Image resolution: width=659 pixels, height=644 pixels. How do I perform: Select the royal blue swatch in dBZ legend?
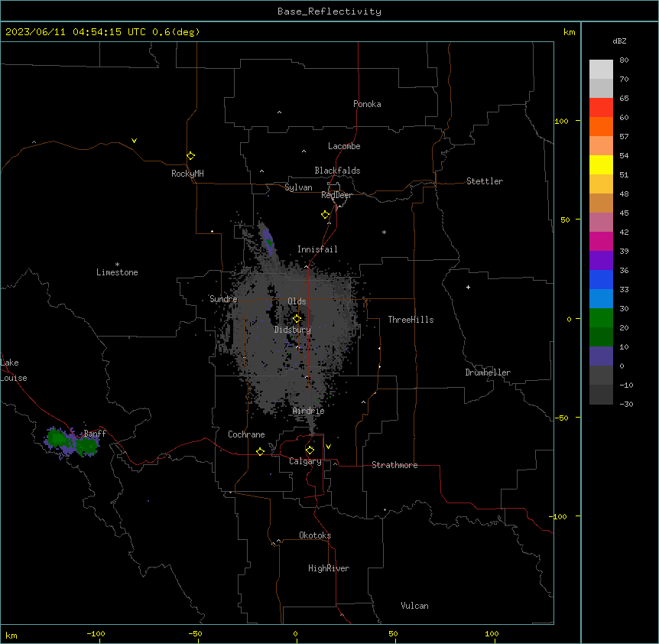[601, 279]
